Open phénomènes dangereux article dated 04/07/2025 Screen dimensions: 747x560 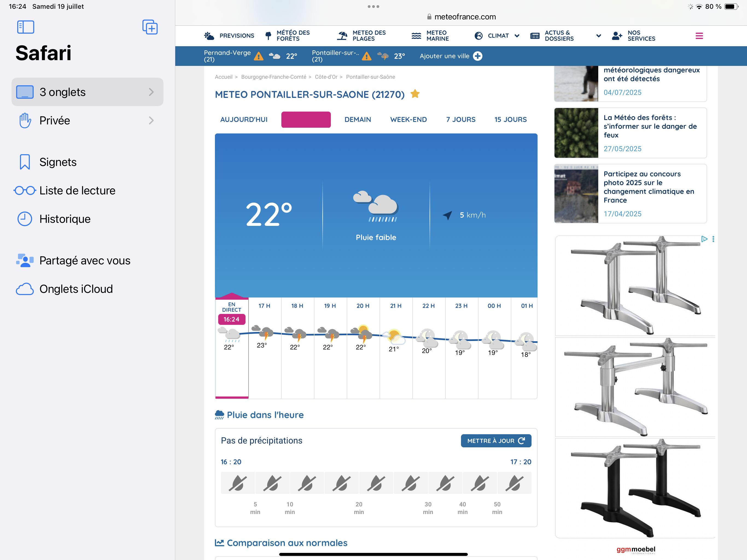click(x=630, y=84)
